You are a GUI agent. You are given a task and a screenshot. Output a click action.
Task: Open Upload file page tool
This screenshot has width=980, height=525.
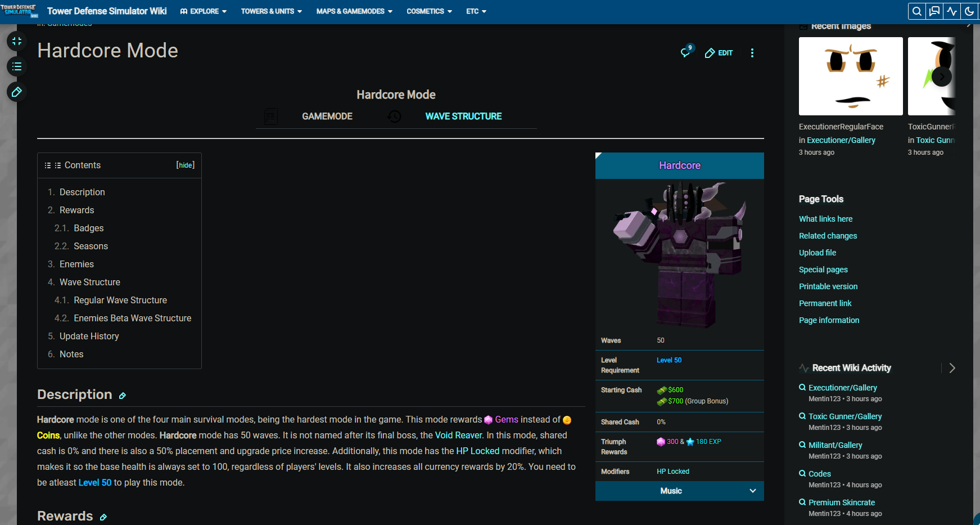pyautogui.click(x=818, y=253)
